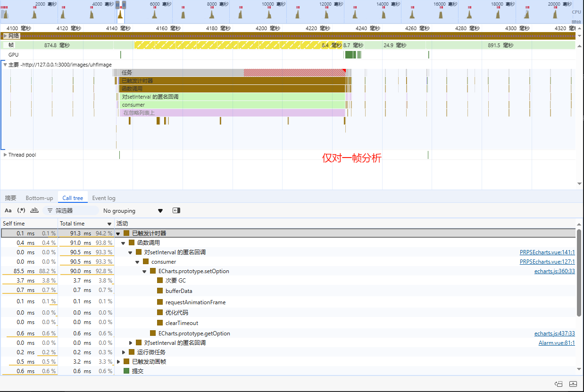Expand the 运行微任务 tree row
This screenshot has height=392, width=584.
pyautogui.click(x=124, y=352)
